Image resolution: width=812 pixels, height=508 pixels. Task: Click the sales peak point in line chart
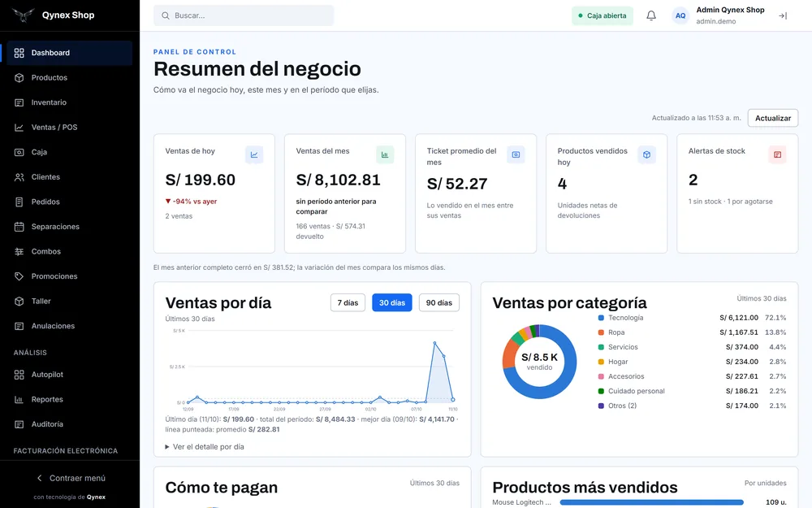pyautogui.click(x=434, y=343)
